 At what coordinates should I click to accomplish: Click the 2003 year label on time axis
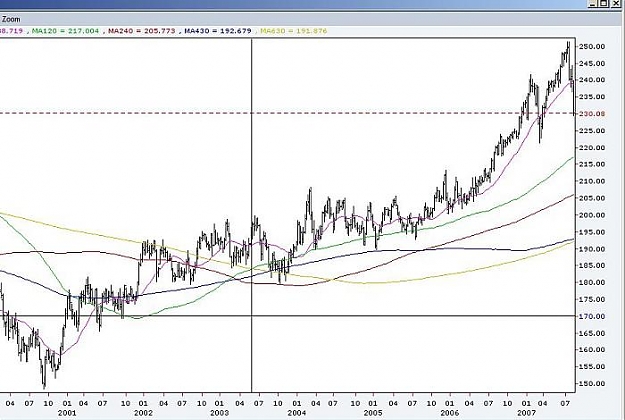pyautogui.click(x=220, y=413)
